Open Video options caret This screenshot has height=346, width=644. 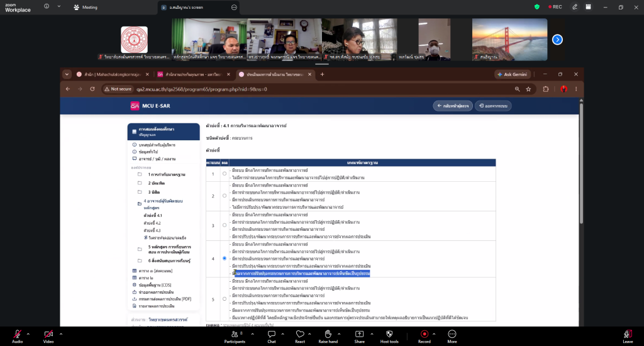[61, 334]
